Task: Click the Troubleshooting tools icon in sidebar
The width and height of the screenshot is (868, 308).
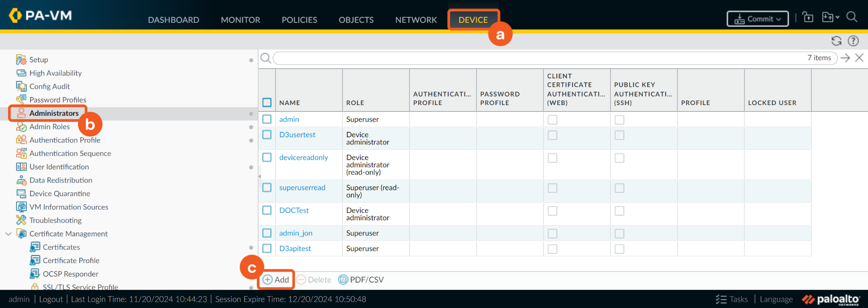Action: 21,220
